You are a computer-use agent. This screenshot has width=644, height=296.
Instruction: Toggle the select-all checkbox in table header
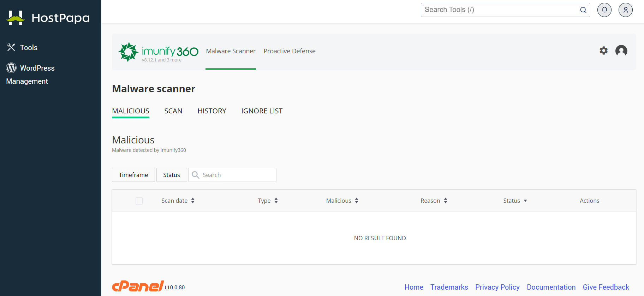139,201
